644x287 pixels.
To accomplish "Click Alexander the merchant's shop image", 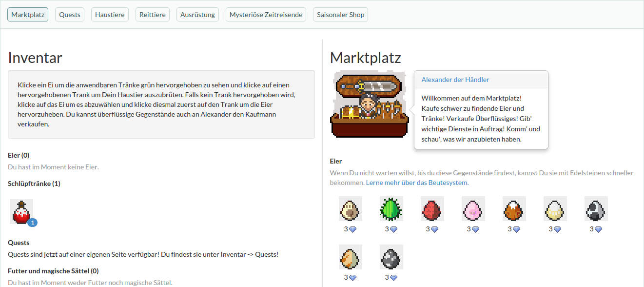I will [x=369, y=104].
